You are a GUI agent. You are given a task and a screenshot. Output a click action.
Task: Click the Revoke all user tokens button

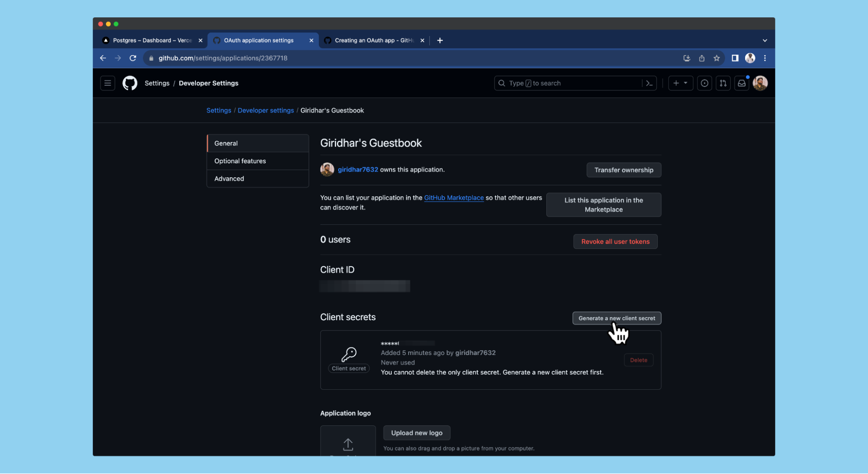pyautogui.click(x=615, y=242)
